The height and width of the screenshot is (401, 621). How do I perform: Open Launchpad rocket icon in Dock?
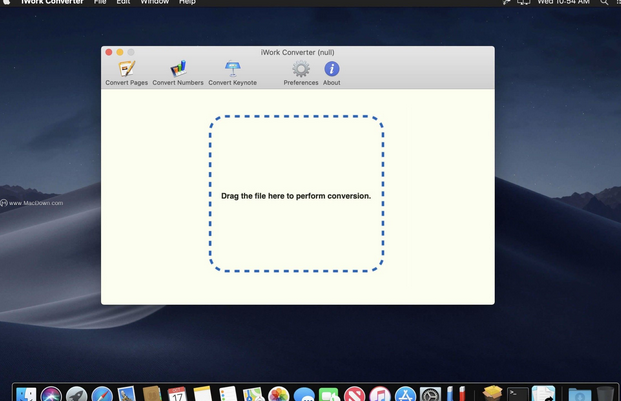(76, 394)
